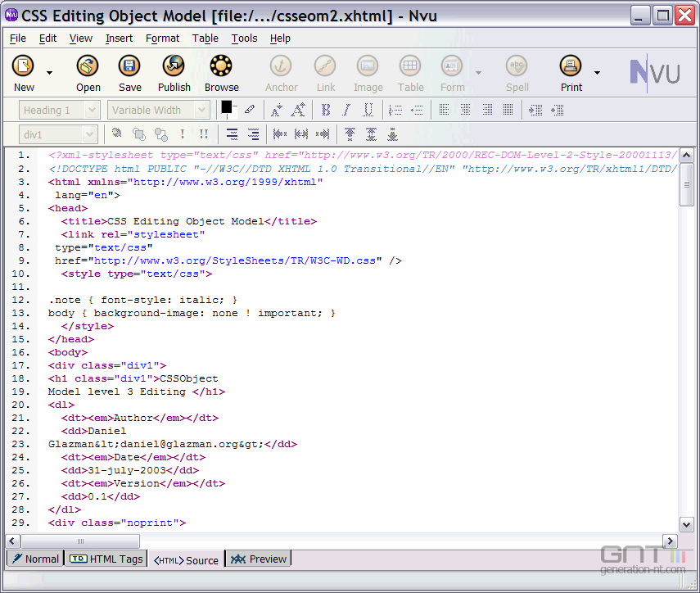Click the send-to-back layer icon
The image size is (700, 593).
point(160,134)
